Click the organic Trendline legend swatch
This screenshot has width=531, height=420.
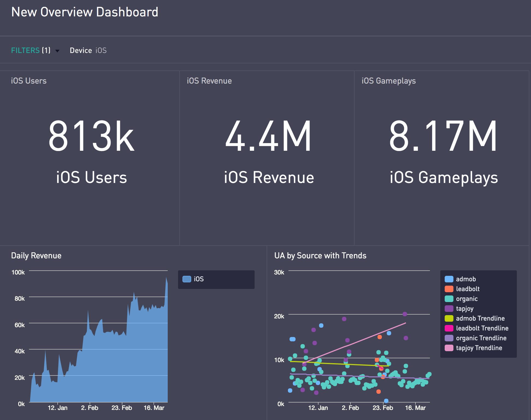click(449, 338)
